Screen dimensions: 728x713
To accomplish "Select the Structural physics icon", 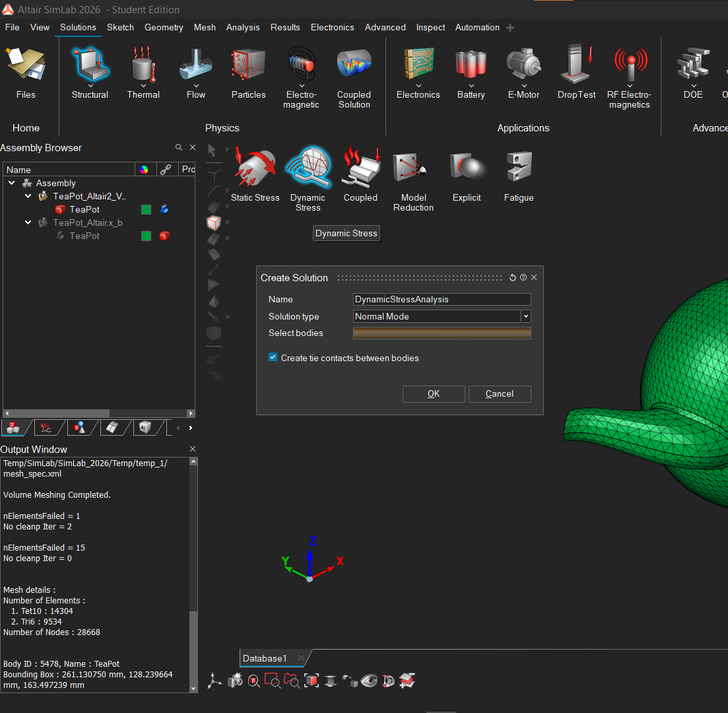I will pos(90,63).
